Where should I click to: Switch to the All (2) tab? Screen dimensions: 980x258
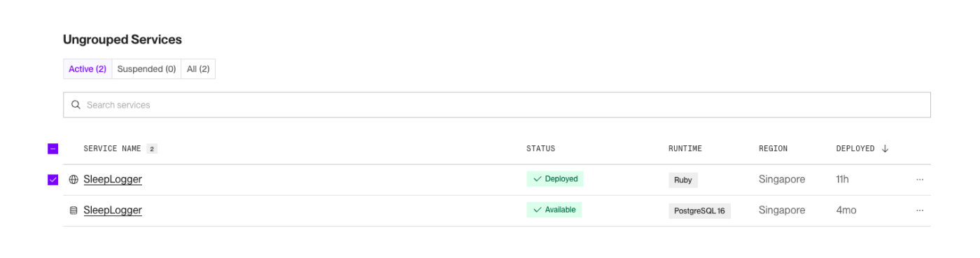[198, 69]
